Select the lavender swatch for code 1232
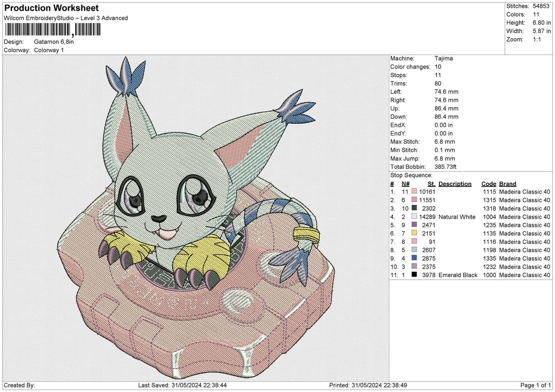Viewport: 555px width, 392px height. click(414, 267)
